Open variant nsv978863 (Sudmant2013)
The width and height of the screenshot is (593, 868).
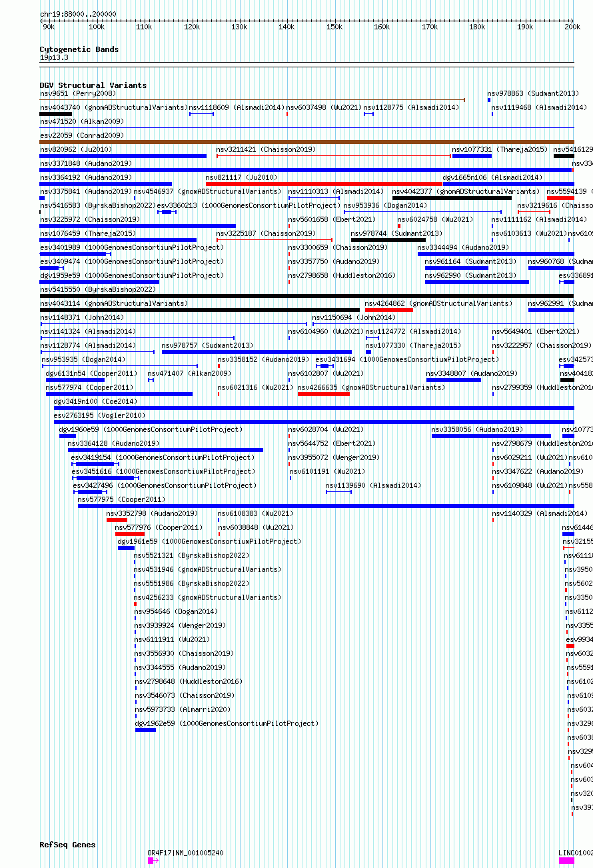pos(534,94)
